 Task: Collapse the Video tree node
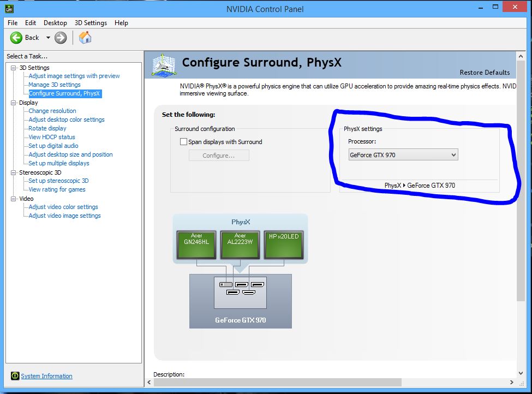(x=13, y=199)
